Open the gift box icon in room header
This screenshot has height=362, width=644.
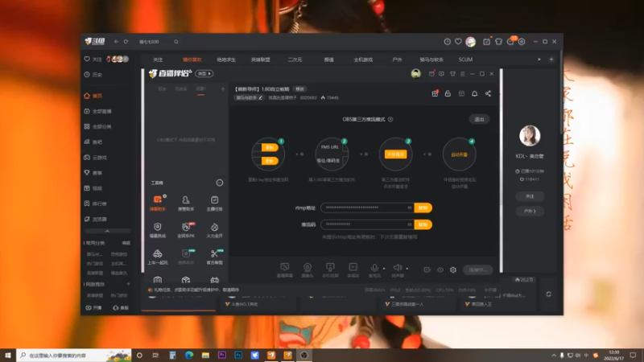pos(435,93)
